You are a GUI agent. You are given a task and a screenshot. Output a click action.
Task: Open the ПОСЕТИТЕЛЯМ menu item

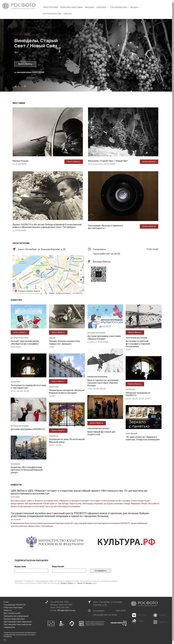[x=50, y=7]
